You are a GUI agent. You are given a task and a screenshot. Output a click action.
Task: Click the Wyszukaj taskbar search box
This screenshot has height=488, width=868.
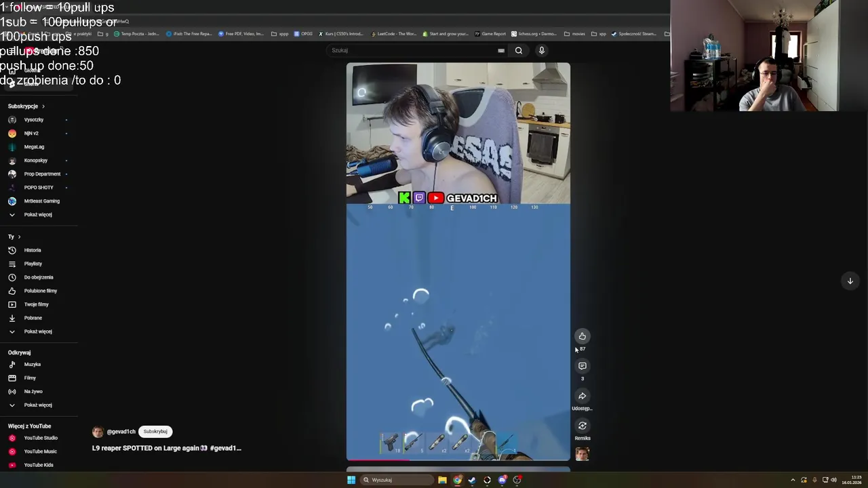pyautogui.click(x=397, y=480)
